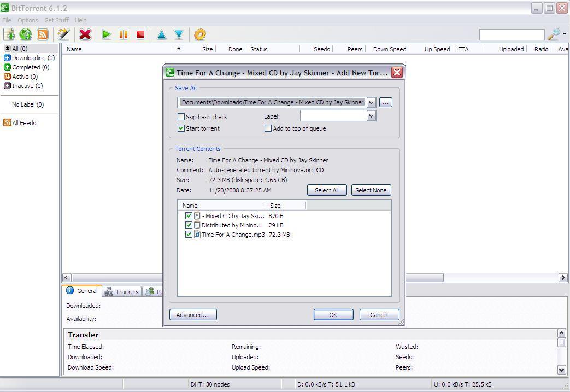This screenshot has height=392, width=570.
Task: Click the torrent list horizontal scrollbar right arrow
Action: tap(563, 278)
